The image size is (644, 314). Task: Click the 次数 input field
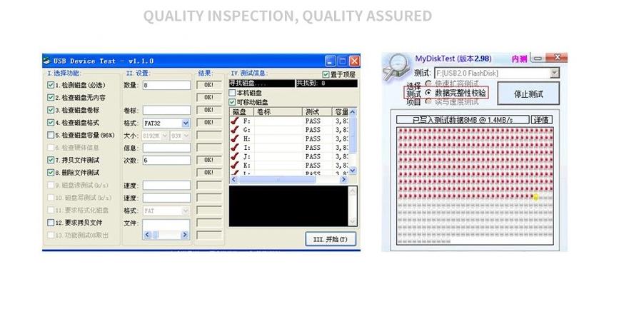[x=166, y=160]
